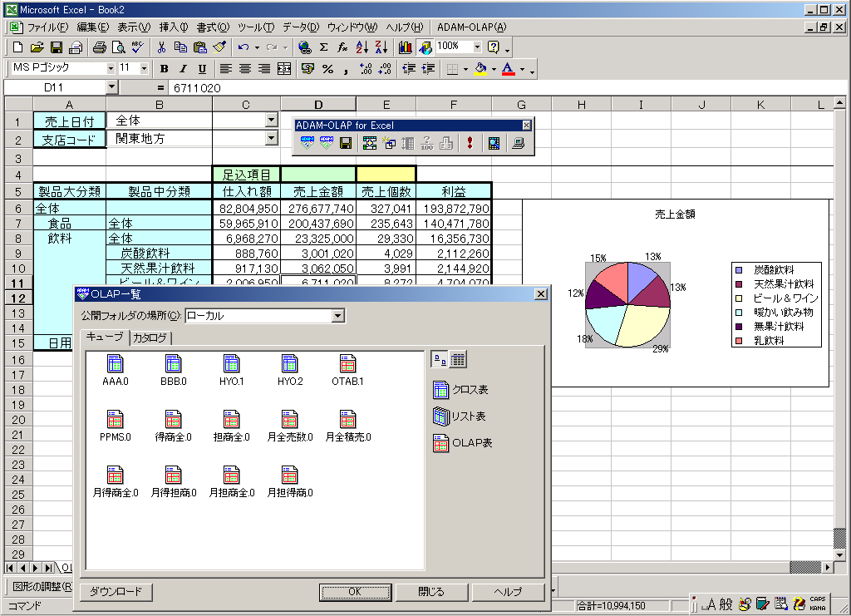This screenshot has width=851, height=616.
Task: Click the Print Preview icon
Action: (x=118, y=47)
